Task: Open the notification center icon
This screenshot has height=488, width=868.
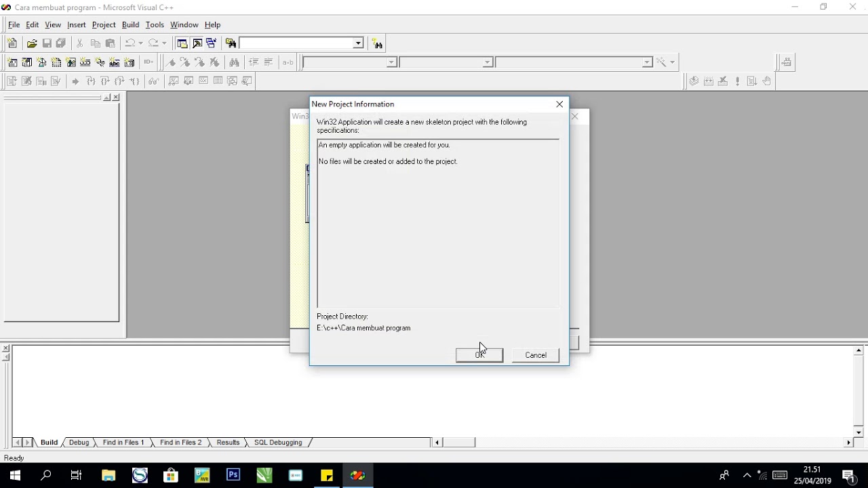Action: click(848, 476)
